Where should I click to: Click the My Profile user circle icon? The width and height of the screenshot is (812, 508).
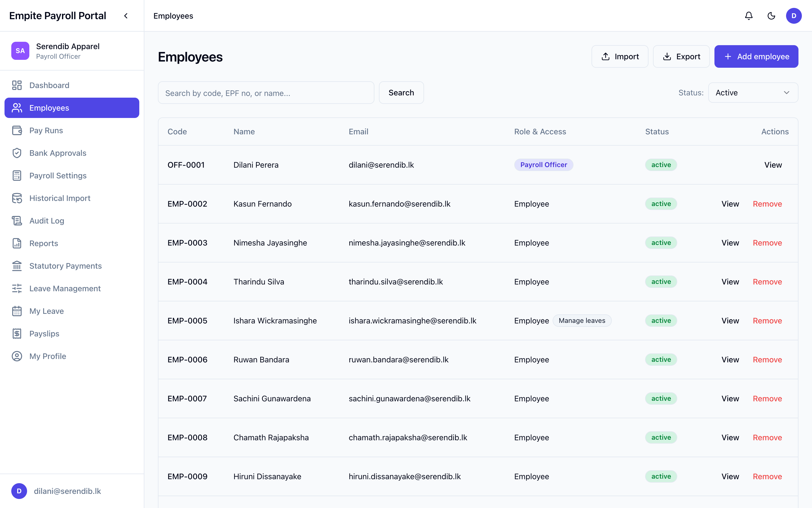tap(17, 356)
